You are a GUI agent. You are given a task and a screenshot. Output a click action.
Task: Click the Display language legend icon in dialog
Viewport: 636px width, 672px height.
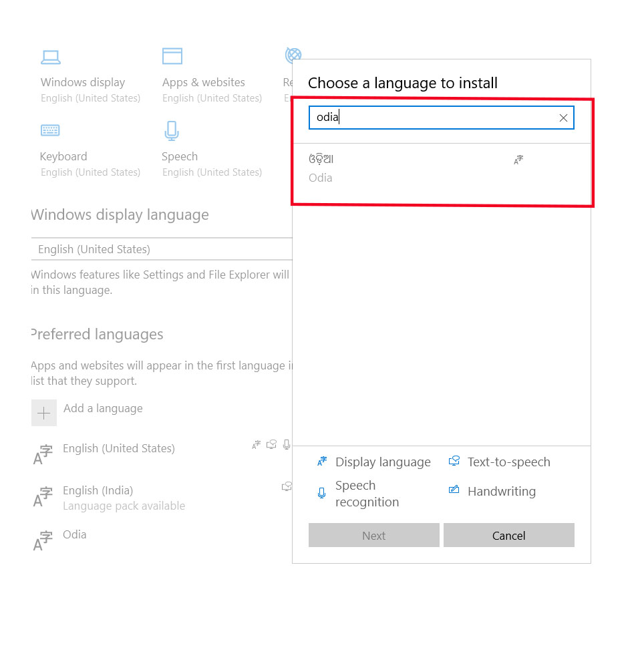[x=322, y=461]
